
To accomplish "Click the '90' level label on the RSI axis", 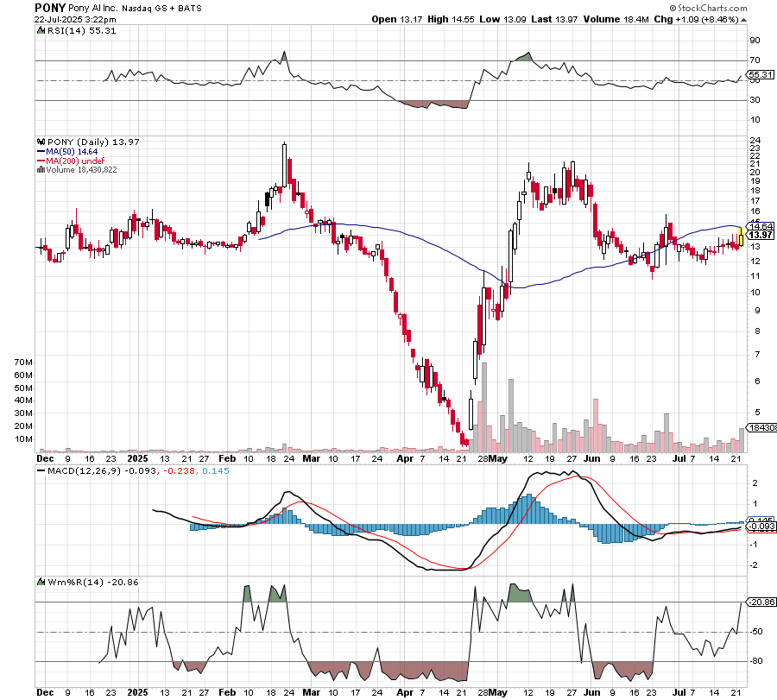I will (x=755, y=41).
